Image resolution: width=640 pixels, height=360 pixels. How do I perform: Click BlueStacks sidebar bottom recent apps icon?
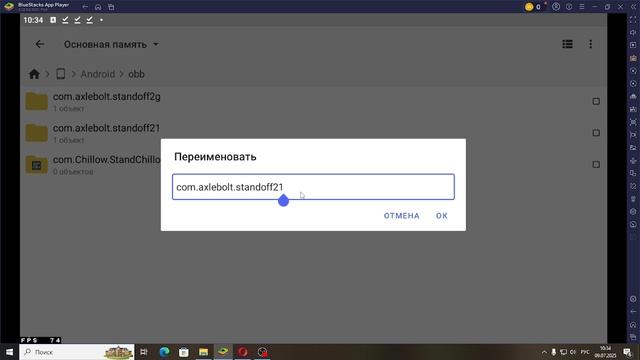633,337
